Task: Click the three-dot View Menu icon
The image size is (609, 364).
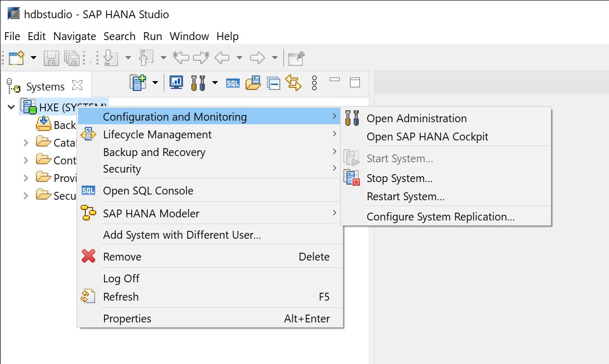Action: click(x=314, y=83)
